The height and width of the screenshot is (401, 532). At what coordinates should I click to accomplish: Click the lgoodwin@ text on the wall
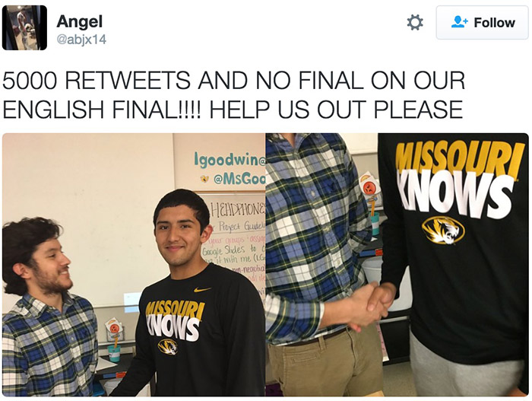[229, 159]
